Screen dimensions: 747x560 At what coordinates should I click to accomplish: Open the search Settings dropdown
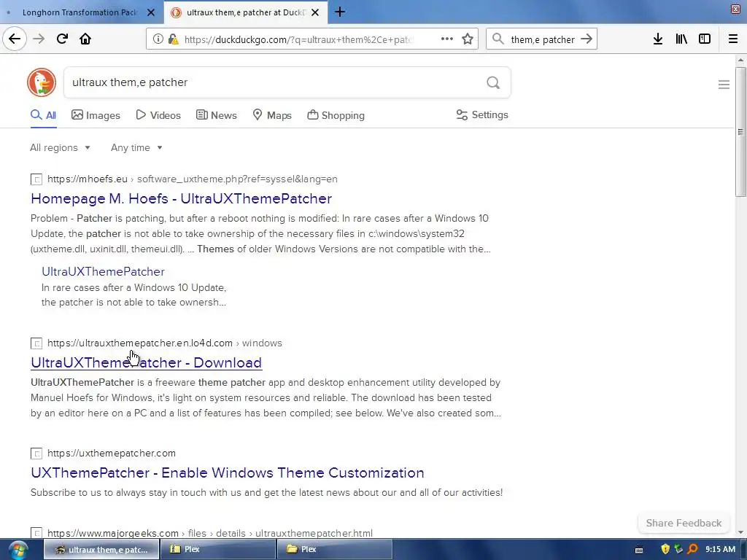point(482,114)
